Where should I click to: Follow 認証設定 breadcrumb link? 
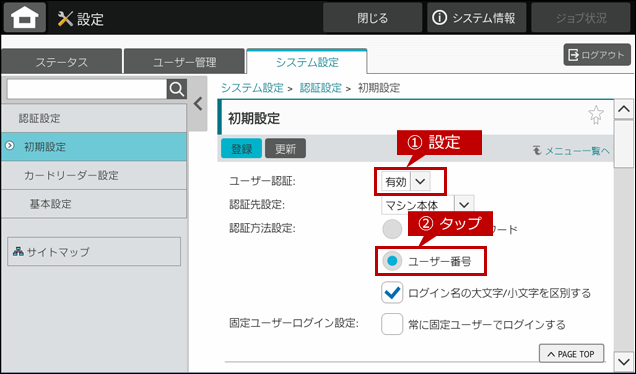(x=320, y=88)
